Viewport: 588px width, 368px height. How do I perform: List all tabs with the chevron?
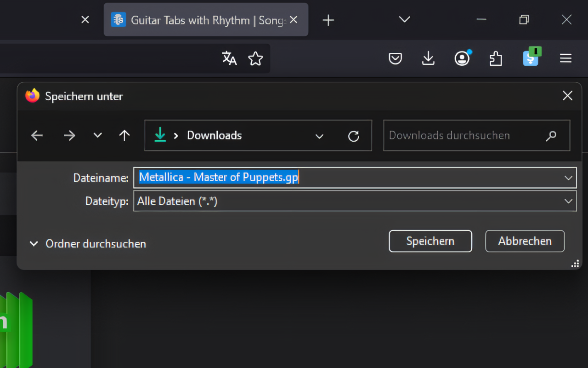click(404, 19)
